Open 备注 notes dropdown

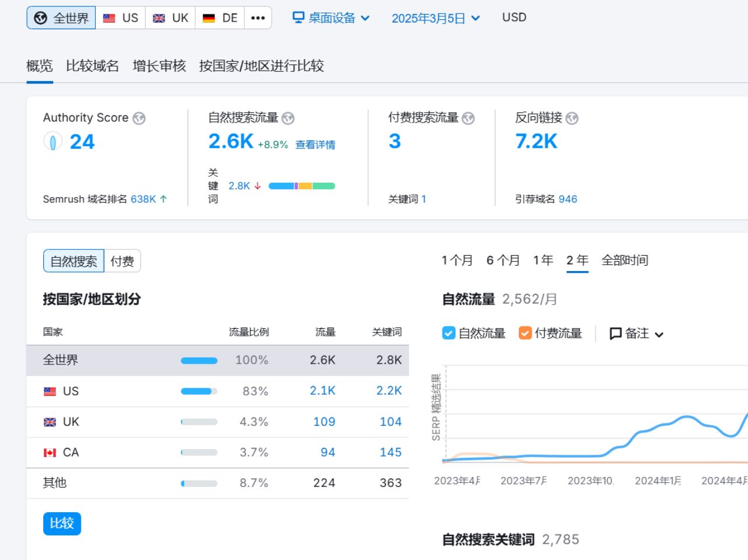click(636, 333)
